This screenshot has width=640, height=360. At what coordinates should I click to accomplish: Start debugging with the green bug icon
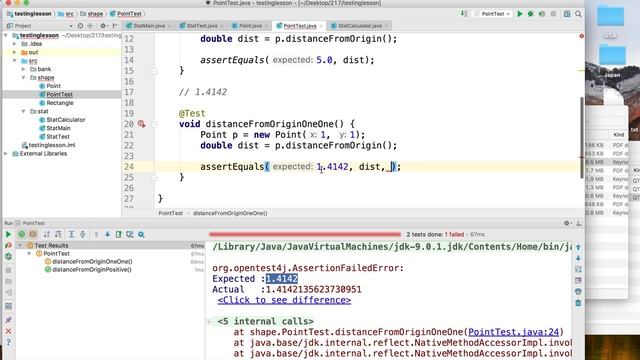531,14
